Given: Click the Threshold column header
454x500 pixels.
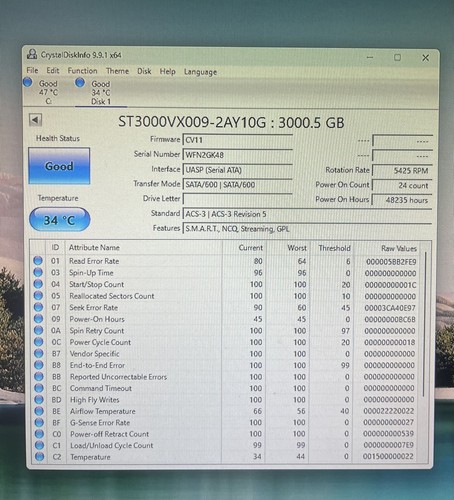Looking at the screenshot, I should coord(331,248).
